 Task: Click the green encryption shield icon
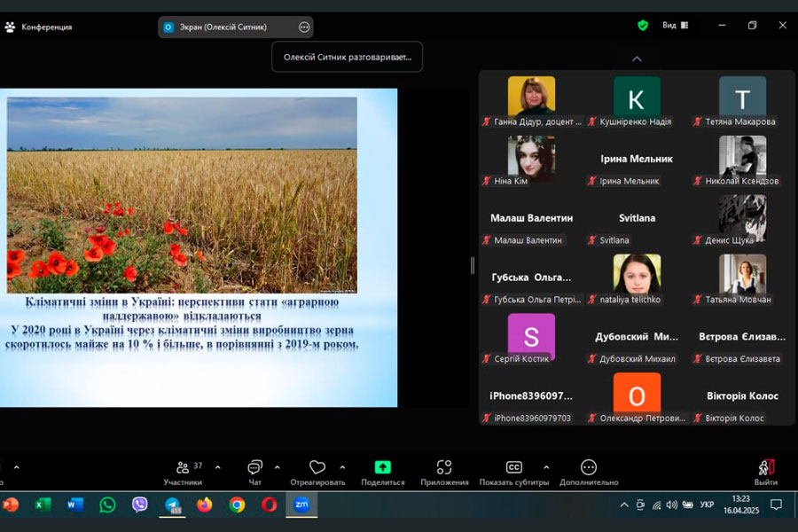tap(643, 26)
